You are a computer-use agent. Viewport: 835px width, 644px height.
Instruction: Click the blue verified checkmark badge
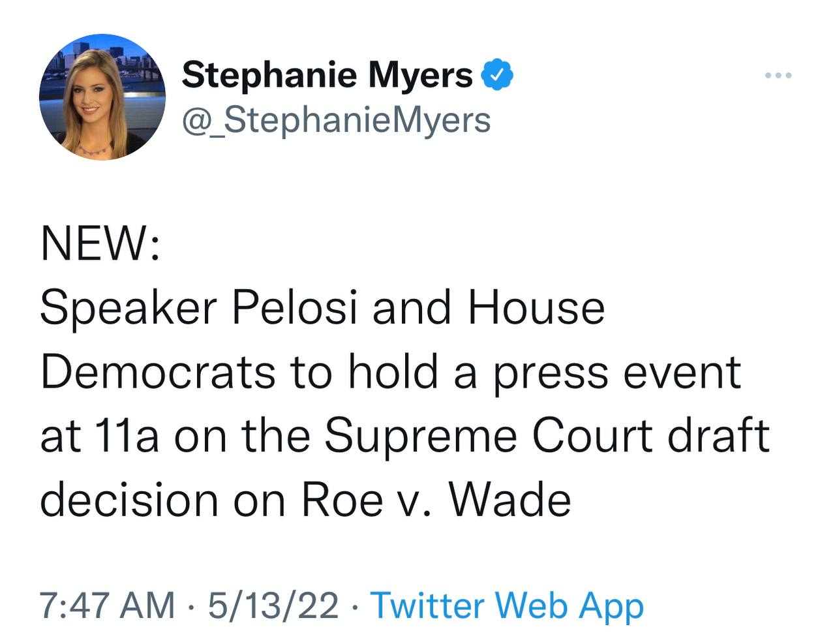pos(498,76)
